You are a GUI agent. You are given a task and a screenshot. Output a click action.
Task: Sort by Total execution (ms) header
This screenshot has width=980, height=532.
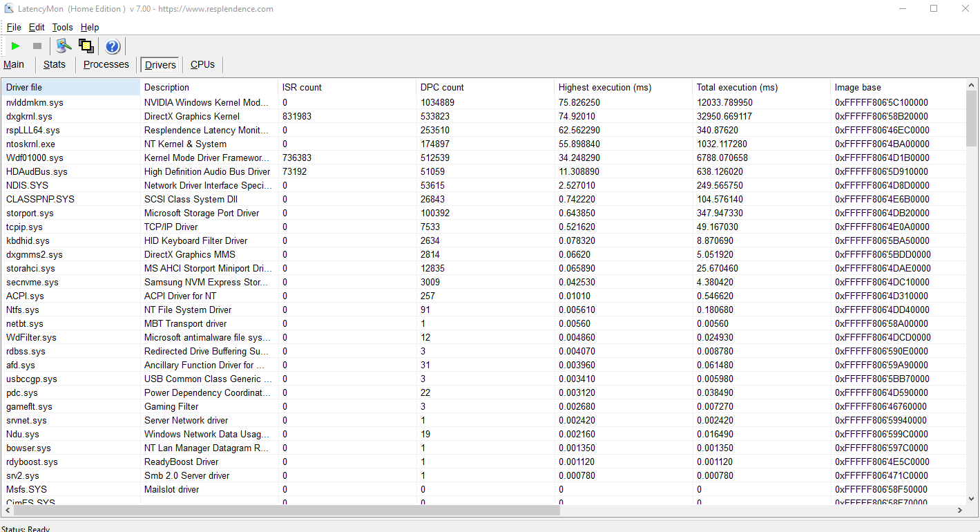pos(762,87)
